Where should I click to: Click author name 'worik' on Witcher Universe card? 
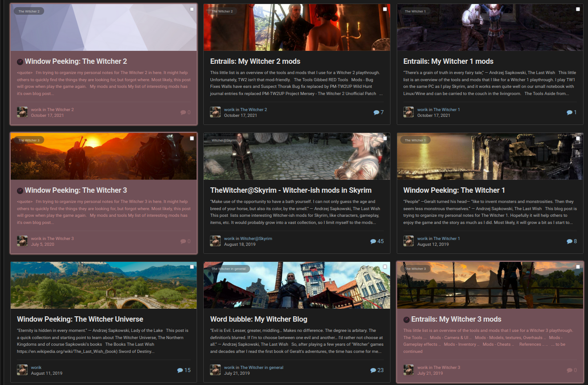click(x=36, y=368)
